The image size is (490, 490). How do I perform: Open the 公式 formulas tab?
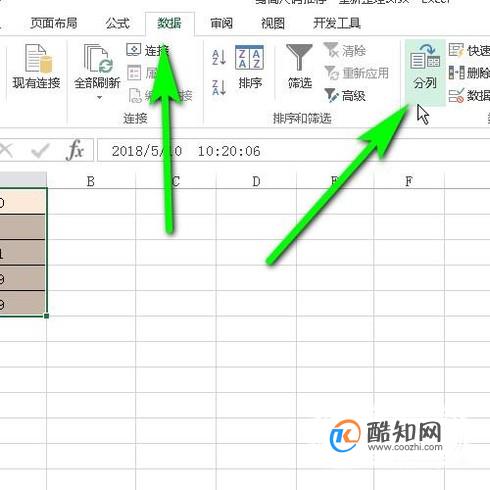pyautogui.click(x=117, y=23)
